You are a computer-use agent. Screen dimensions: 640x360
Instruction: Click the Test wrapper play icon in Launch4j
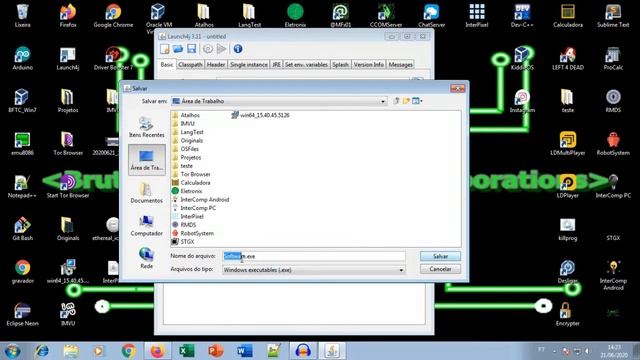click(x=221, y=49)
